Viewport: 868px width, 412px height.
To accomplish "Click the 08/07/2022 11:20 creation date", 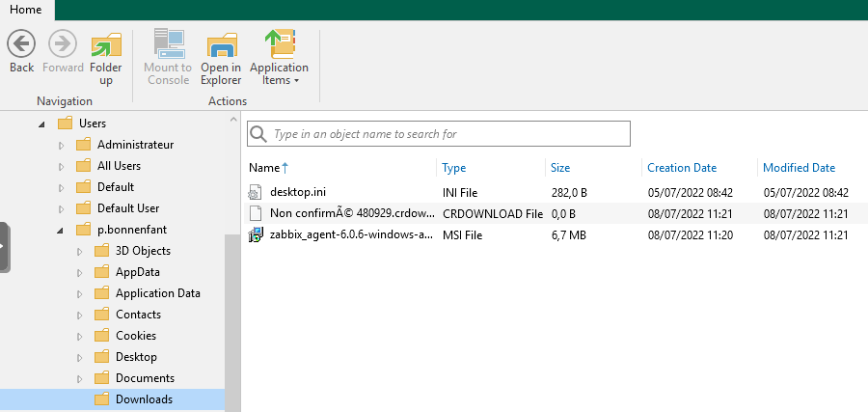I will tap(691, 235).
